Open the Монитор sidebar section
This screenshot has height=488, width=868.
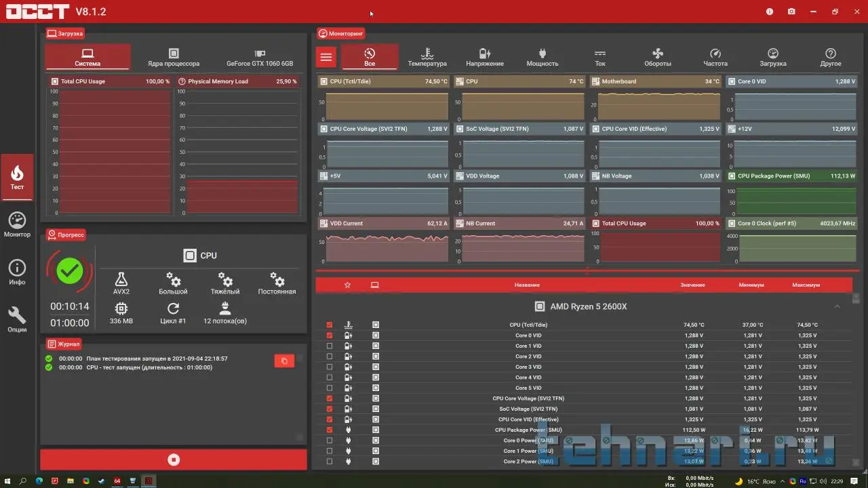tap(17, 225)
